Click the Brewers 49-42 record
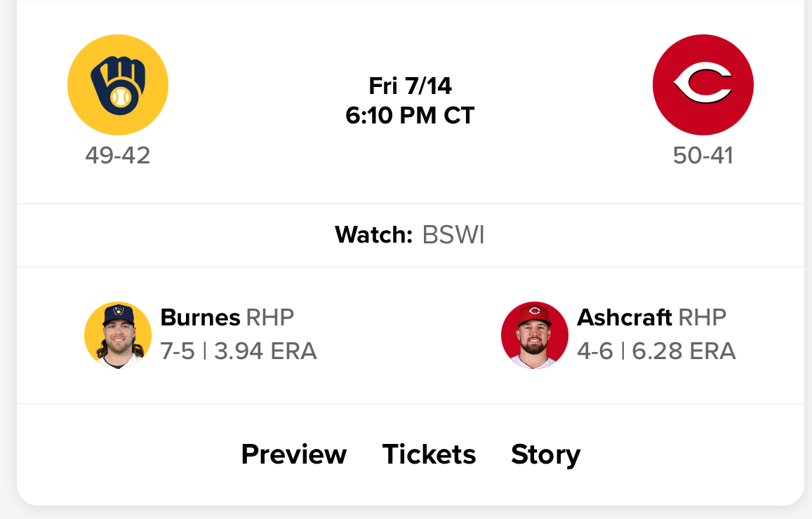The height and width of the screenshot is (519, 812). click(118, 155)
